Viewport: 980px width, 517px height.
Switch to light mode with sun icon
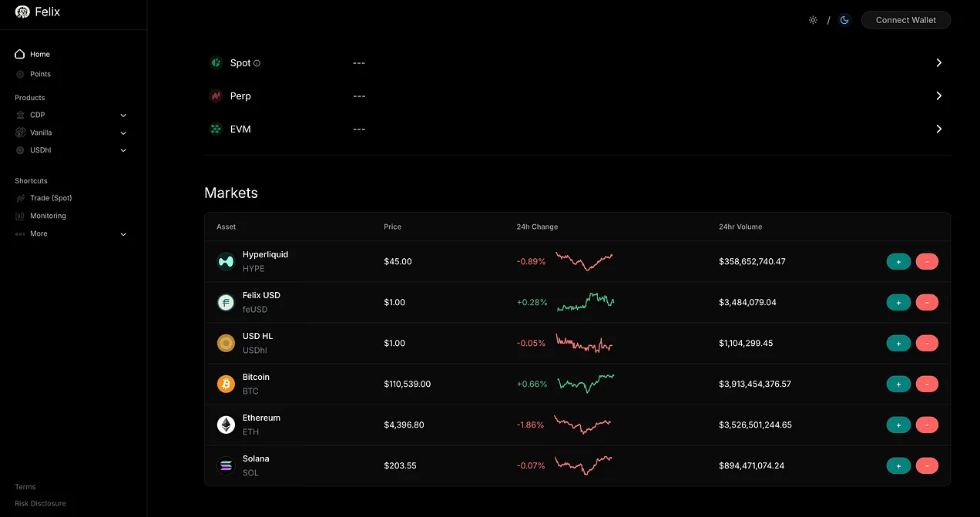[x=813, y=19]
